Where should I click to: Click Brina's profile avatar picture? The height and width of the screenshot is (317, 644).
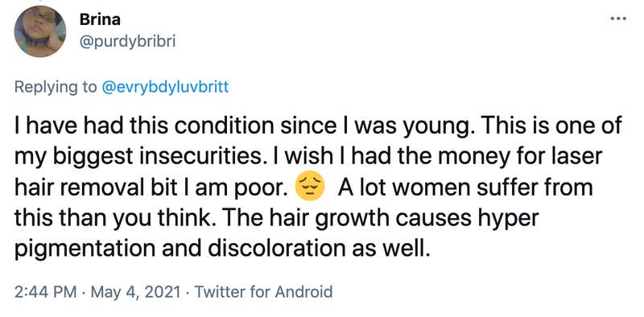(40, 31)
